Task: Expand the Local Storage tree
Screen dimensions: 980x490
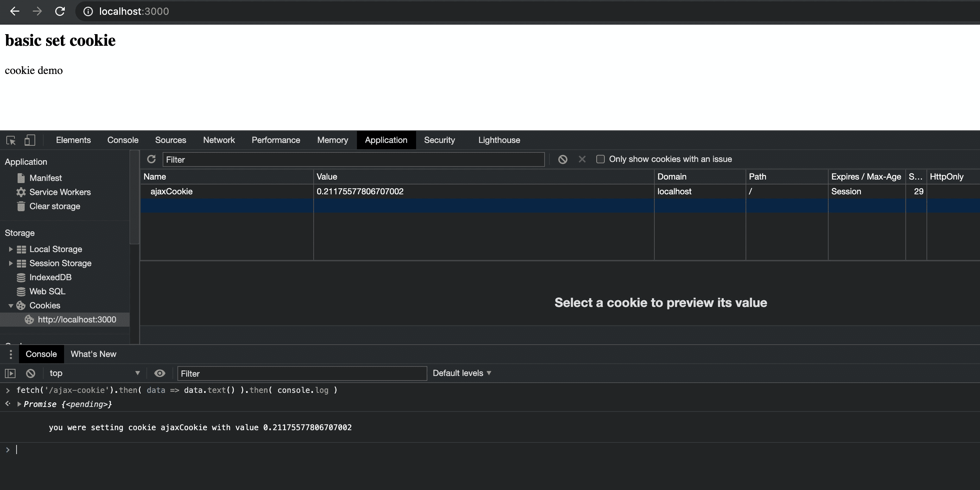Action: point(11,249)
